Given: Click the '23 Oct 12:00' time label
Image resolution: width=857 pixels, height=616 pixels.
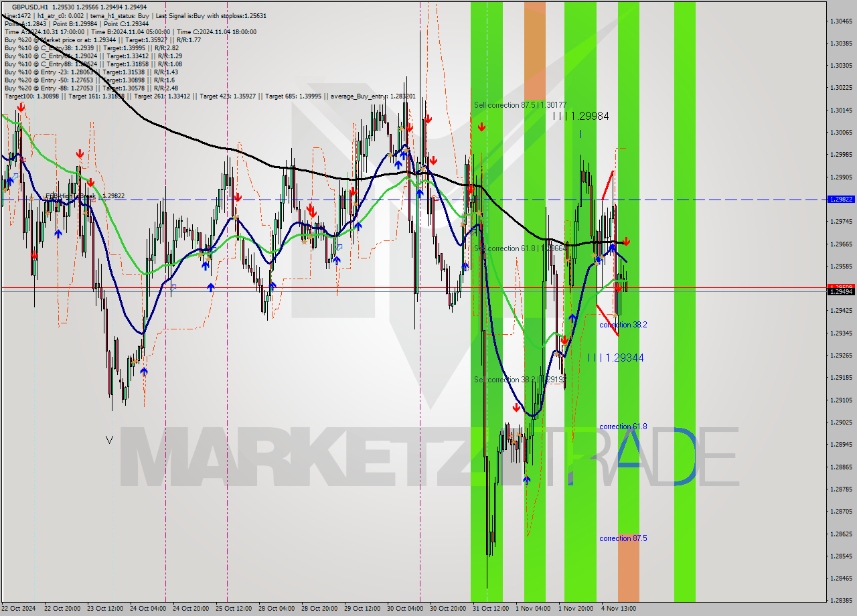Looking at the screenshot, I should coord(104,609).
